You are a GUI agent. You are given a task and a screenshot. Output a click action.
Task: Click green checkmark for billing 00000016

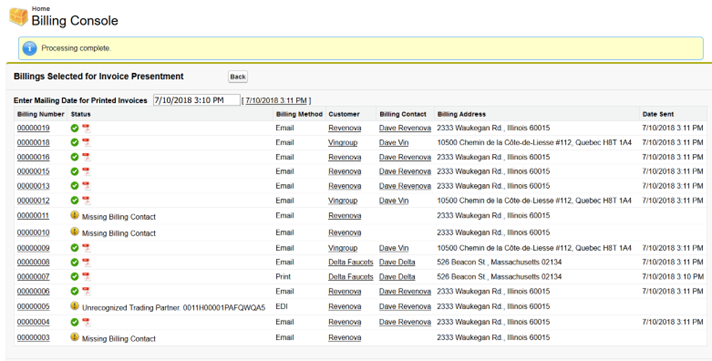74,158
